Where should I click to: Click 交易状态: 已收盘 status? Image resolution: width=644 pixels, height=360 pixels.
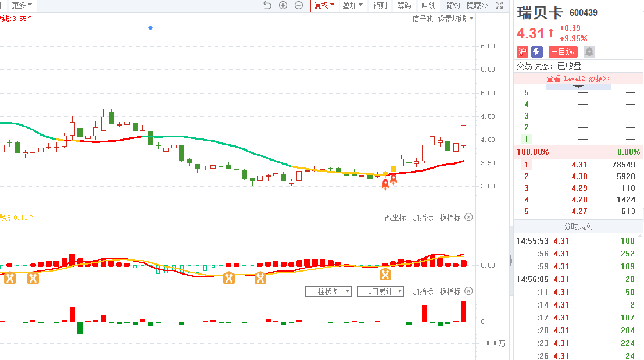tap(549, 66)
